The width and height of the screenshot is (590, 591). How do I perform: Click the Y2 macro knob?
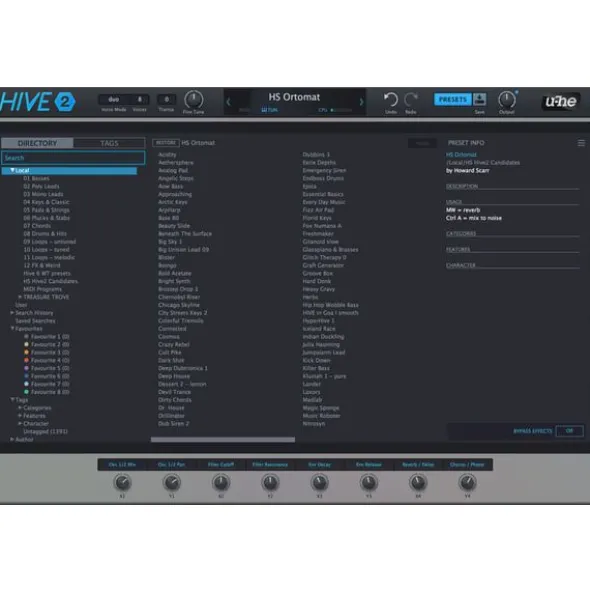pyautogui.click(x=270, y=482)
